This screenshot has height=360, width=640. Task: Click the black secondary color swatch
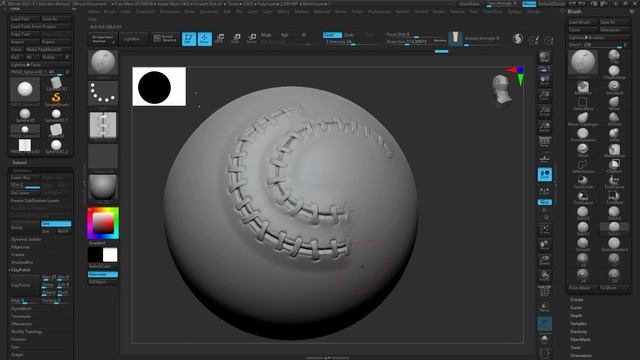[x=95, y=255]
